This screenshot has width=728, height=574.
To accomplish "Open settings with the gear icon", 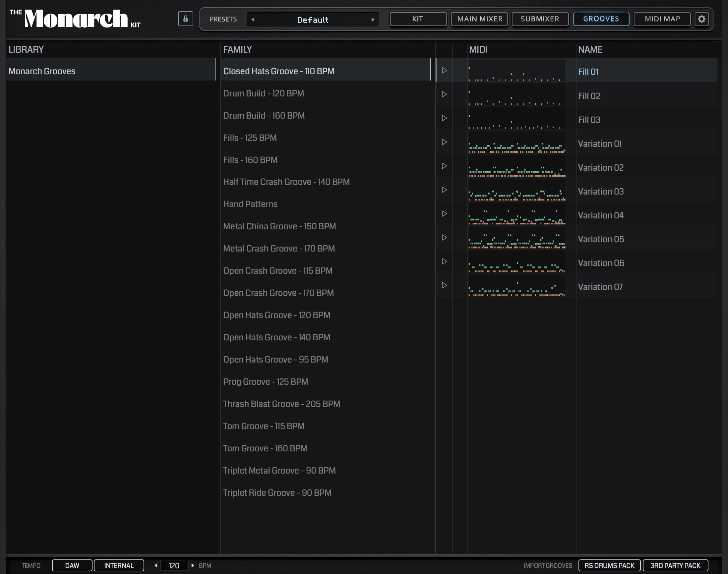I will (x=701, y=19).
